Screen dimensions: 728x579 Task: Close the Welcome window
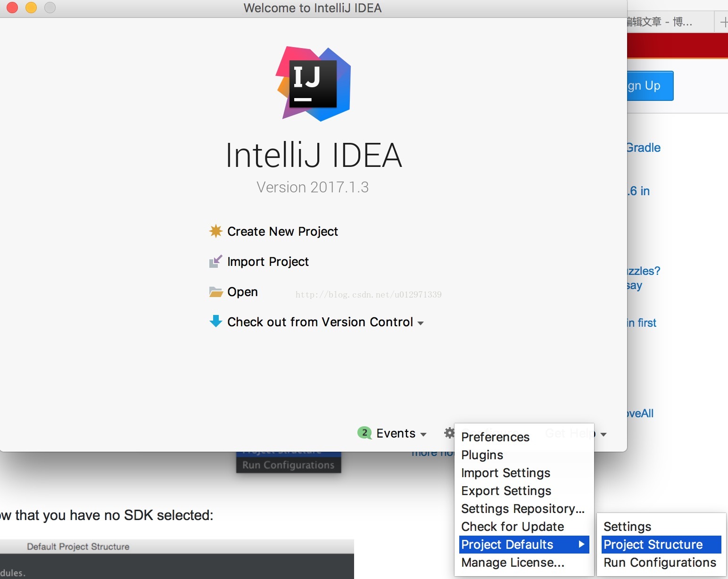tap(12, 8)
